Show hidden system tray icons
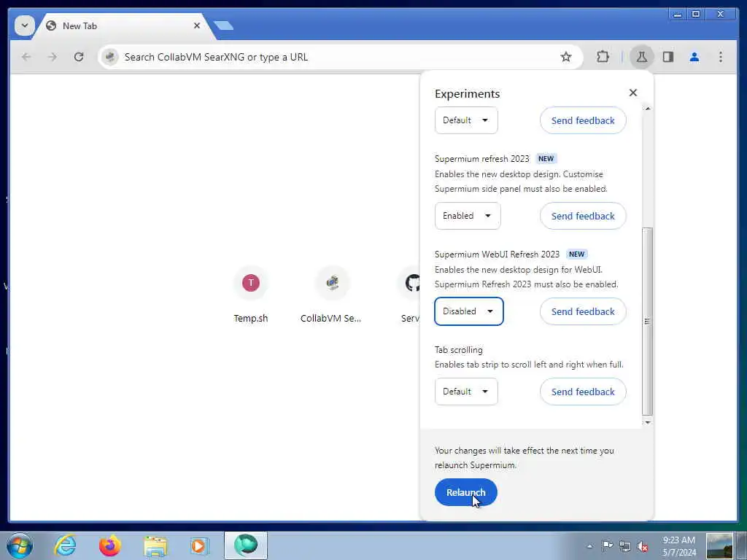 pyautogui.click(x=589, y=546)
